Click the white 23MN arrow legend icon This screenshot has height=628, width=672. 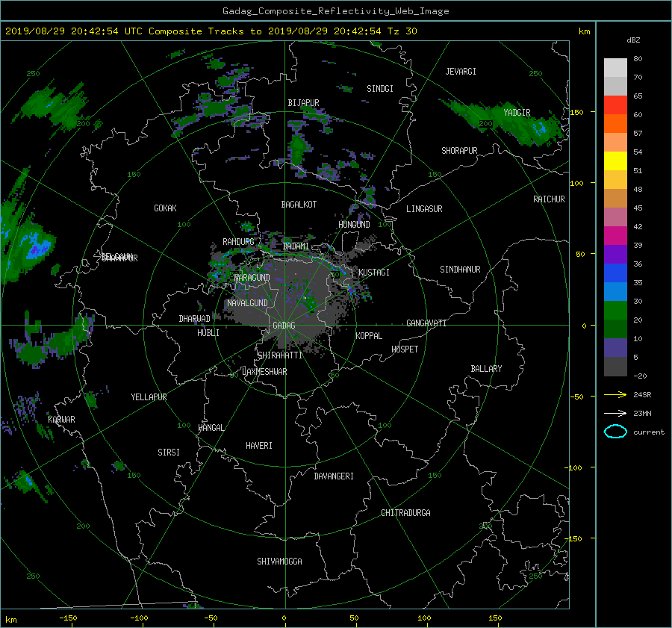click(615, 413)
